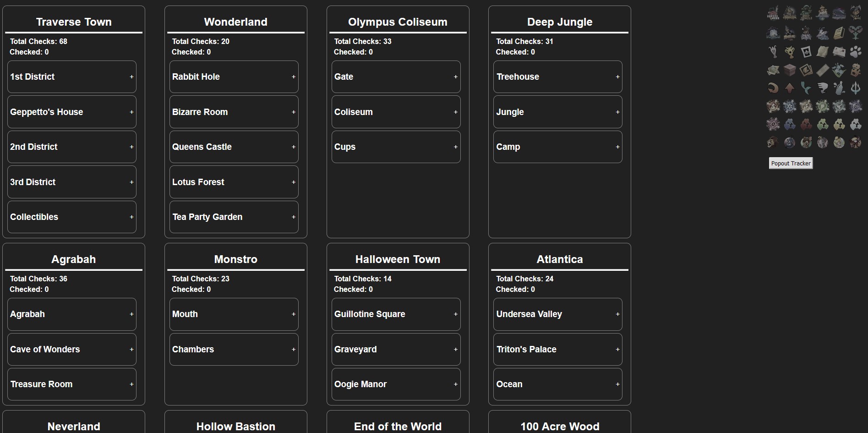Expand Geppetto's House checks
The image size is (868, 433).
pos(72,112)
